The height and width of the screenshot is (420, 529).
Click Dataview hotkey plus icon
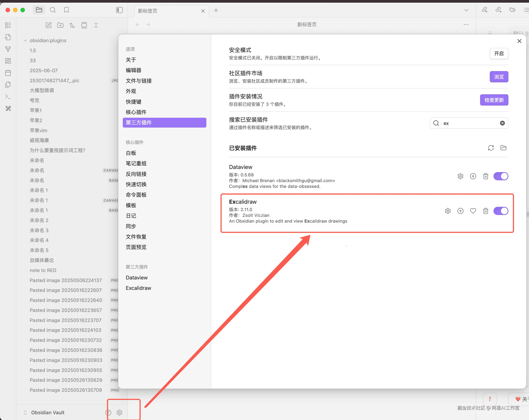coord(473,176)
